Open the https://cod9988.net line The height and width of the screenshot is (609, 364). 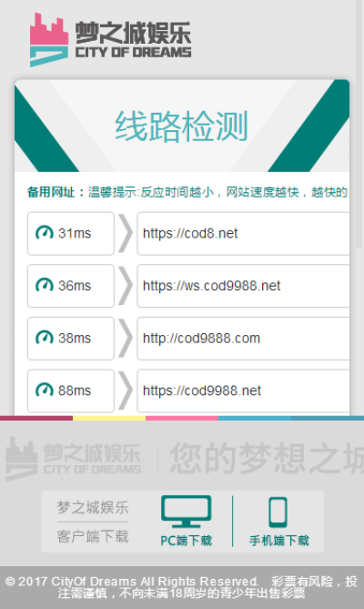pyautogui.click(x=243, y=391)
